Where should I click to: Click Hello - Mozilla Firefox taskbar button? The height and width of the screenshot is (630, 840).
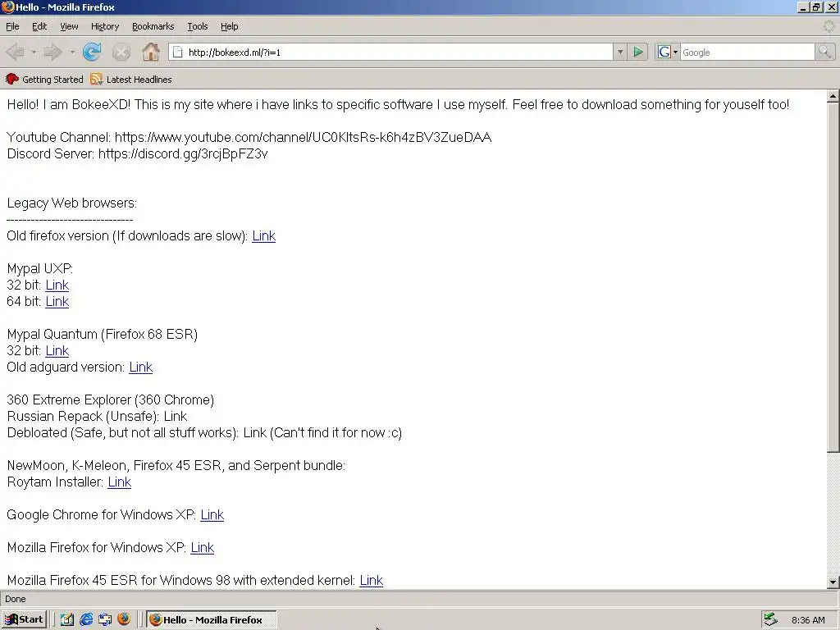click(x=212, y=619)
